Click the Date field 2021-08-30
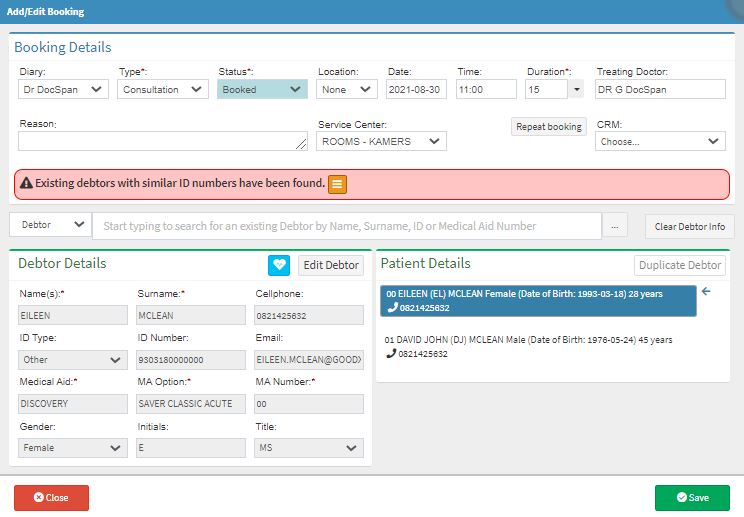The image size is (744, 517). (416, 89)
